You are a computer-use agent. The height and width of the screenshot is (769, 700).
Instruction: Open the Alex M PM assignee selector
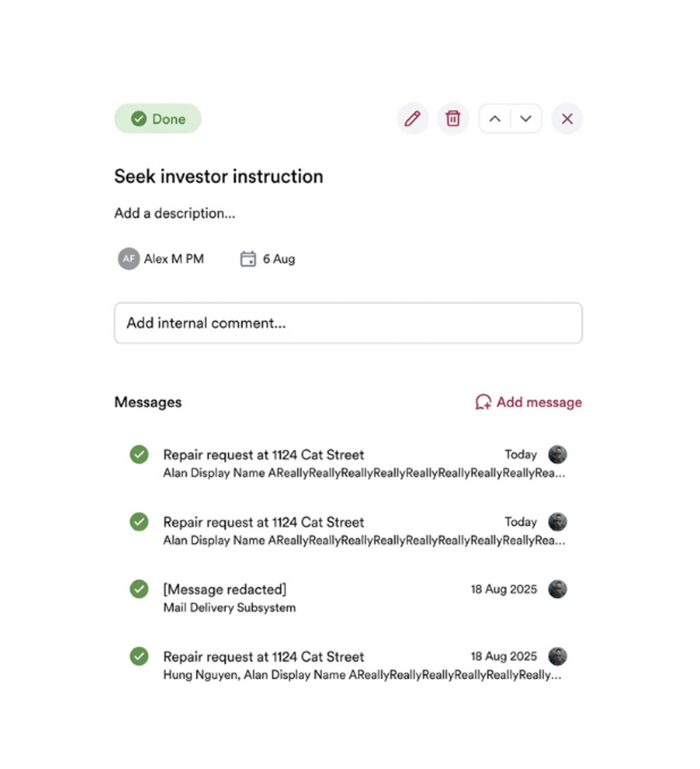[x=161, y=259]
